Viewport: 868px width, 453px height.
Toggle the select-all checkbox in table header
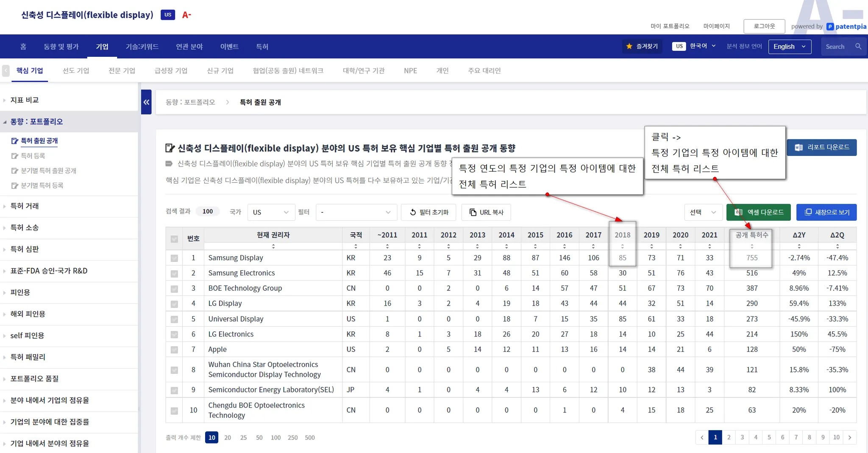tap(174, 239)
